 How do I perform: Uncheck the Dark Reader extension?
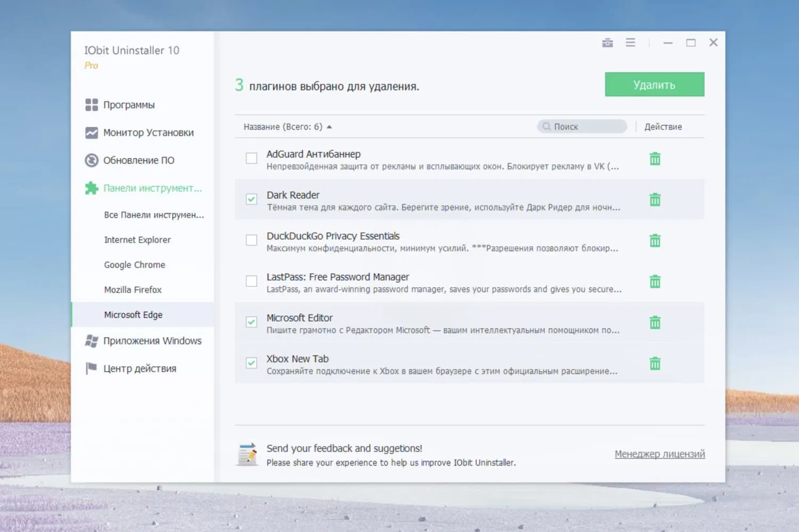251,199
